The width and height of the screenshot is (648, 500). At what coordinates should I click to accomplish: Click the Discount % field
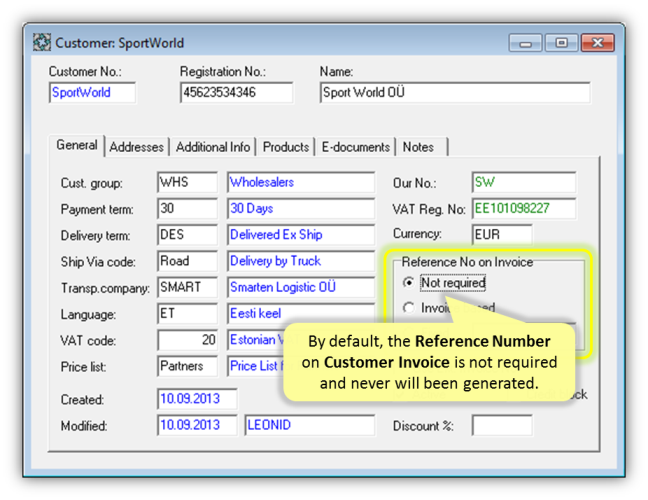[x=502, y=426]
